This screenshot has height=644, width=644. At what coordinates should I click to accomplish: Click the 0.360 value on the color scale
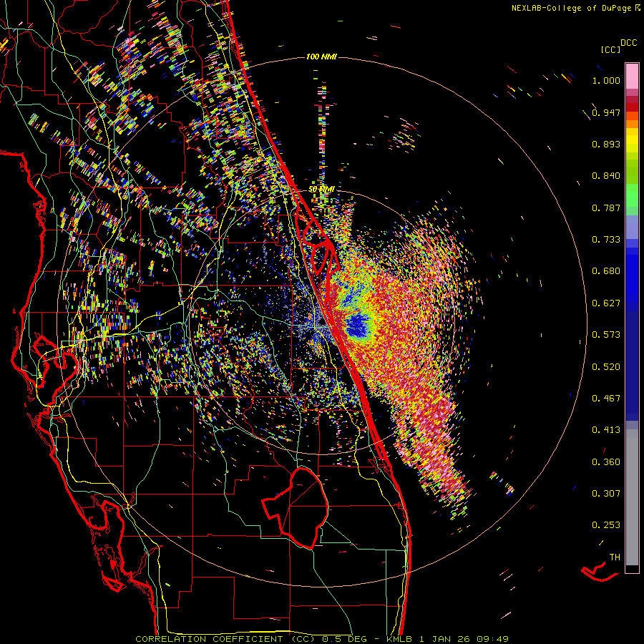coord(606,462)
